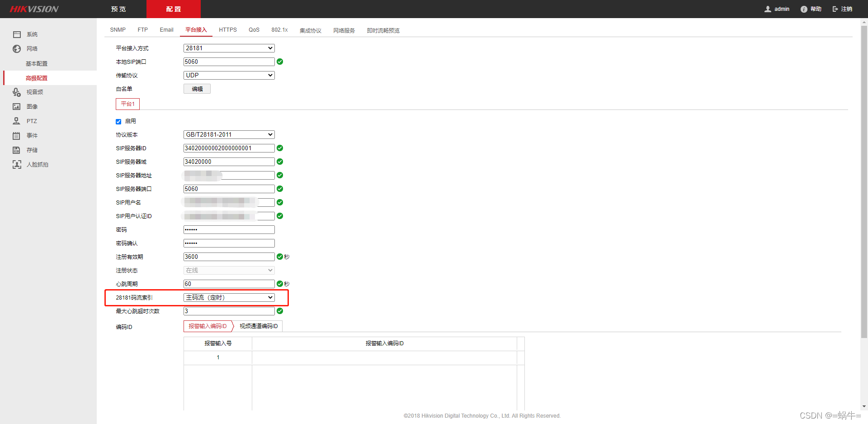Click green check beside SIP服务器地址
Viewport: 868px width, 424px height.
click(x=280, y=175)
